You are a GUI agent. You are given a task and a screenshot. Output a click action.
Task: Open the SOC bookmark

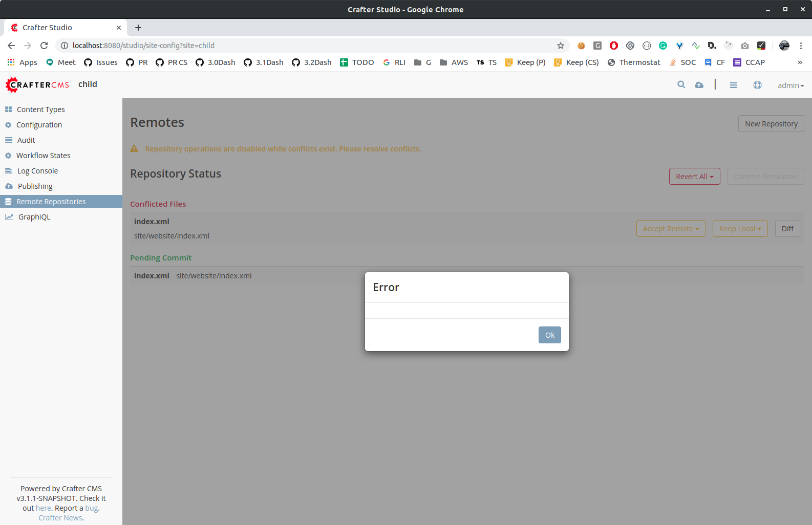click(682, 62)
